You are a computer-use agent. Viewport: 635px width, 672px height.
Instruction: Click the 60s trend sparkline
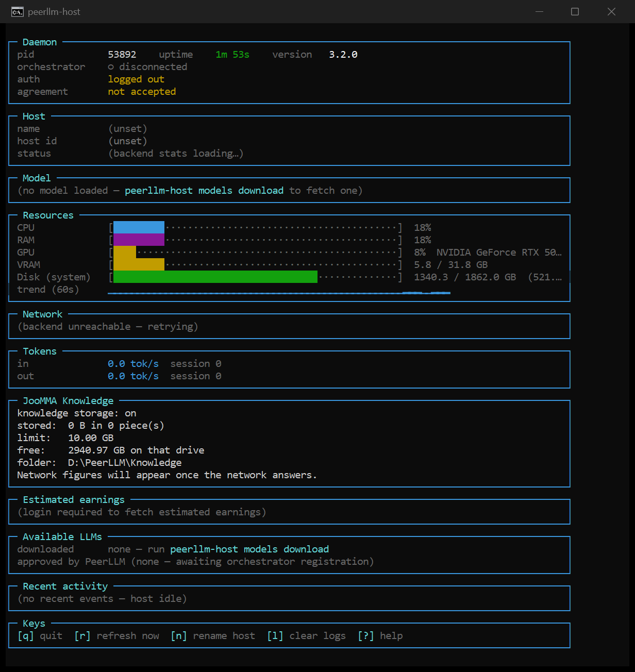279,293
